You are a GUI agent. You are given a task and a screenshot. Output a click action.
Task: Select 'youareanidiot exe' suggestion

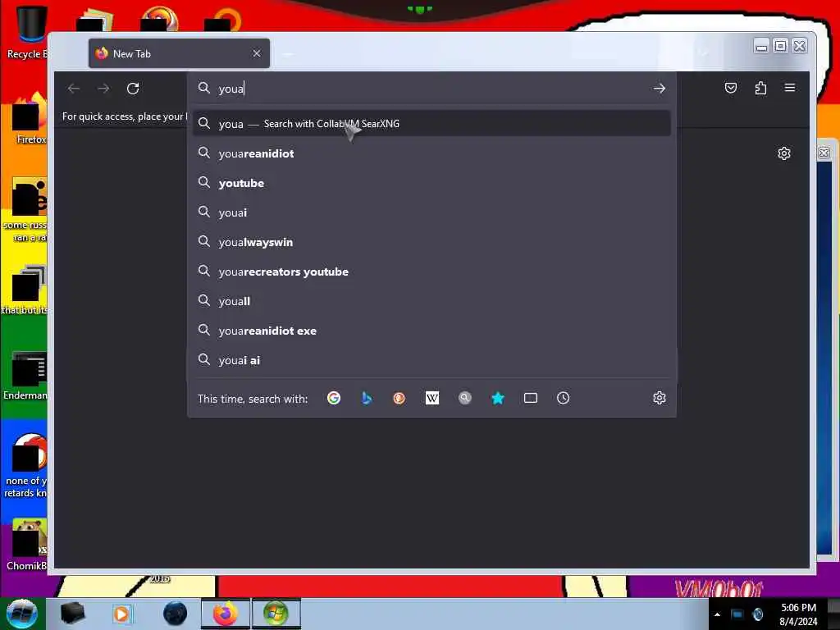coord(431,331)
